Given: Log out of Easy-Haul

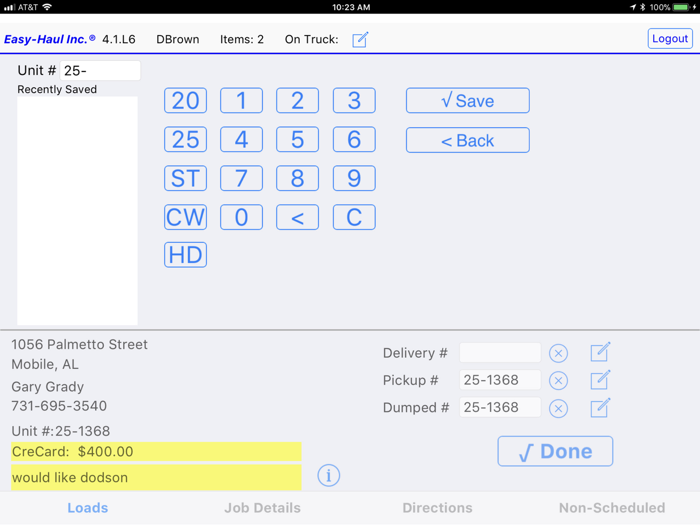Looking at the screenshot, I should tap(670, 39).
